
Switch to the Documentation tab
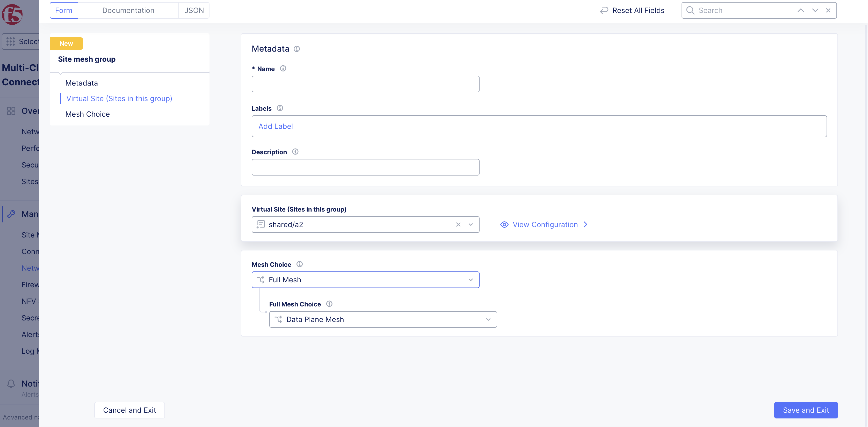click(128, 10)
